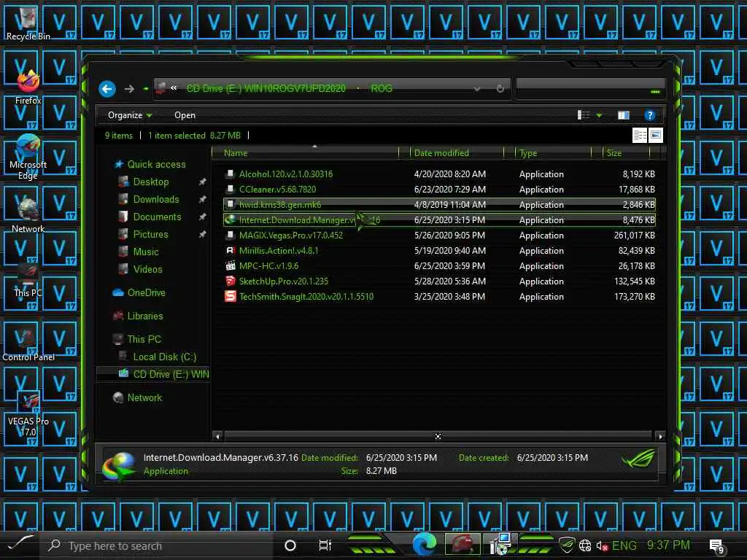The image size is (747, 560).
Task: Open the notification center icon
Action: [716, 547]
